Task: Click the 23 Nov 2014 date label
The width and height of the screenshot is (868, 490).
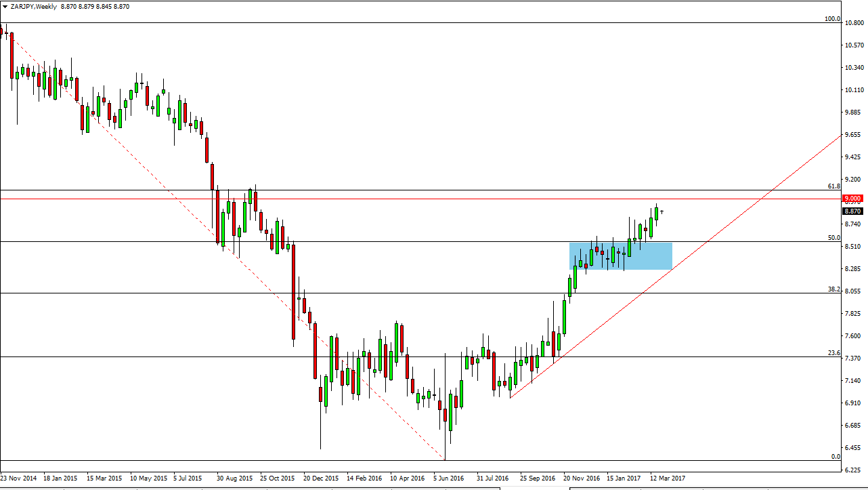Action: [x=20, y=478]
